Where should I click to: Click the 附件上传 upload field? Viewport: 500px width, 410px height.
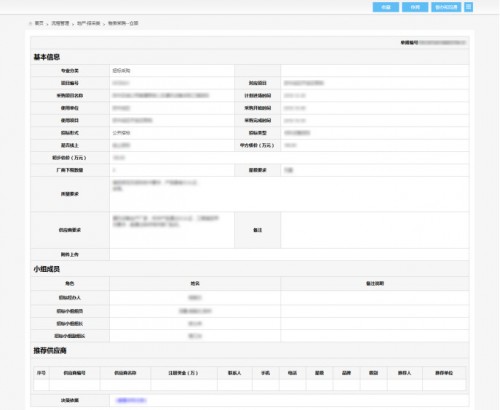pyautogui.click(x=289, y=254)
